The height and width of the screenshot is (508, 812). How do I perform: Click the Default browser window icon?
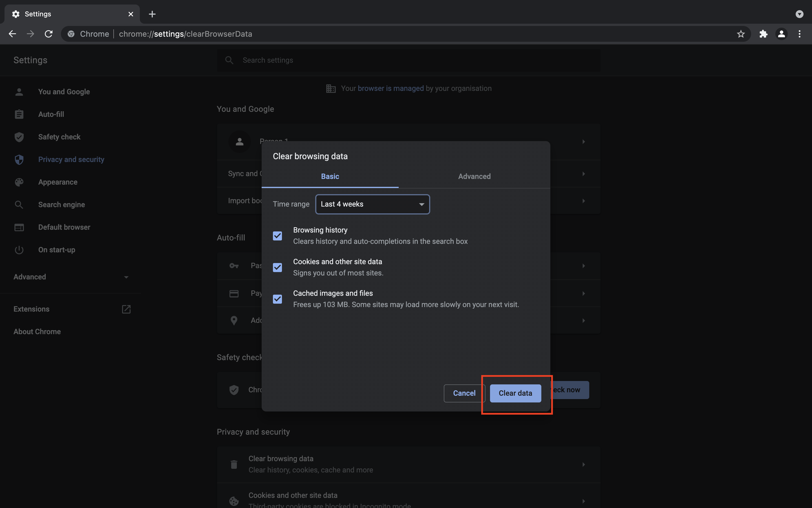[19, 227]
